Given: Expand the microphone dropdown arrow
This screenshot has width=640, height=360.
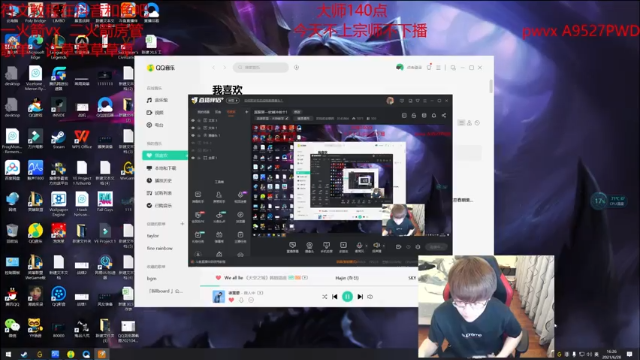Looking at the screenshot, I should (x=366, y=245).
